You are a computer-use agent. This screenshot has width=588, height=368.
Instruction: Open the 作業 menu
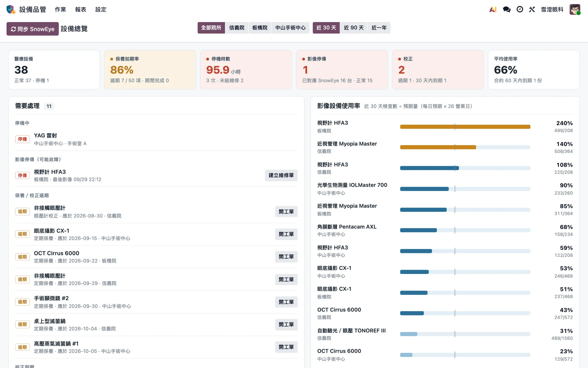tap(60, 10)
